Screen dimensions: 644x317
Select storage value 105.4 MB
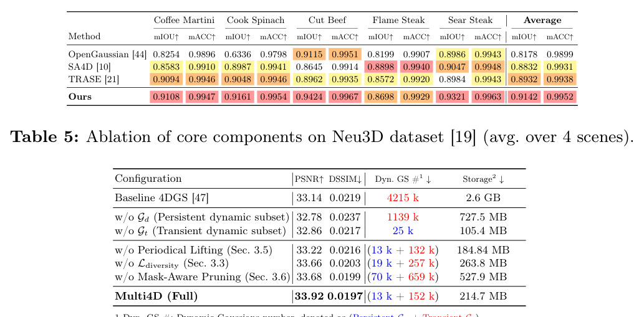pos(483,230)
